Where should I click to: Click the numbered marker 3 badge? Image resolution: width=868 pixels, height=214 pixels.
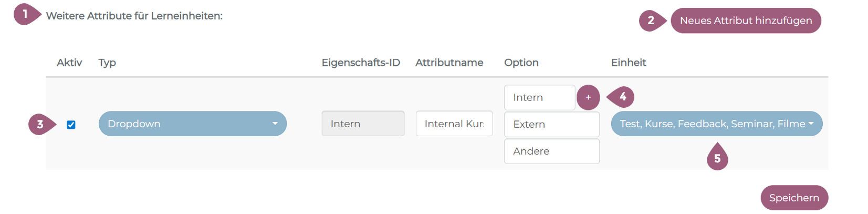[40, 125]
